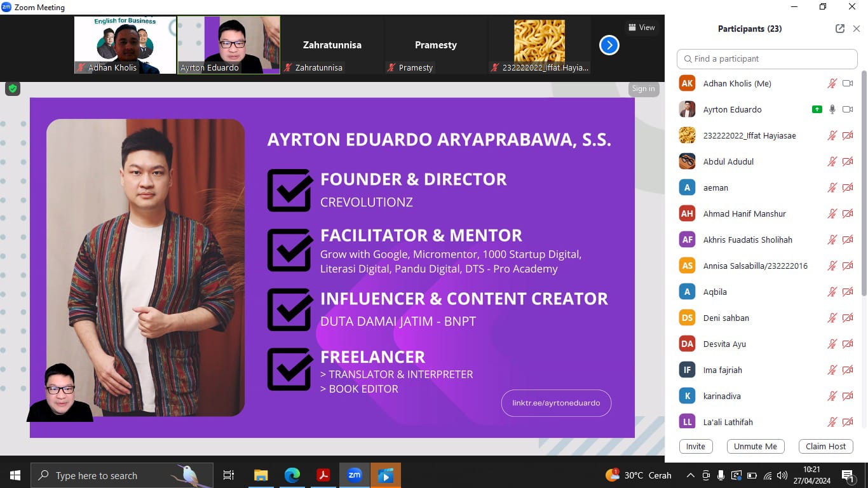Click the Zoom taskbar icon
Image resolution: width=868 pixels, height=488 pixels.
354,475
